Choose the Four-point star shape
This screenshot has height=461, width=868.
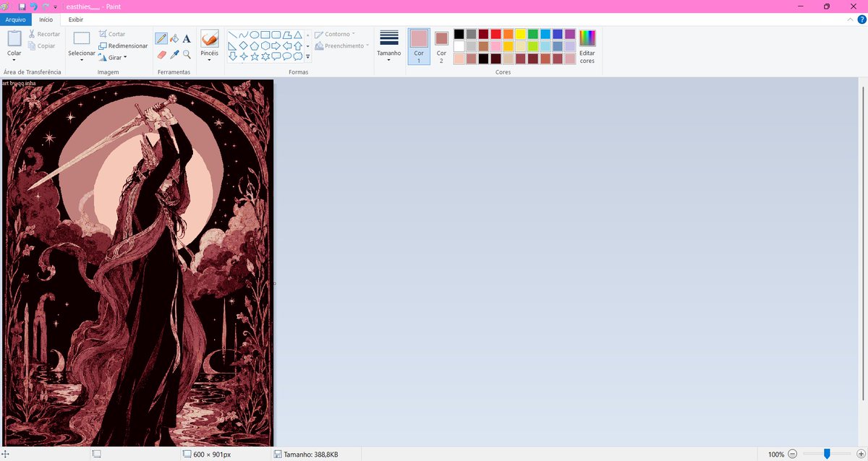tap(244, 56)
